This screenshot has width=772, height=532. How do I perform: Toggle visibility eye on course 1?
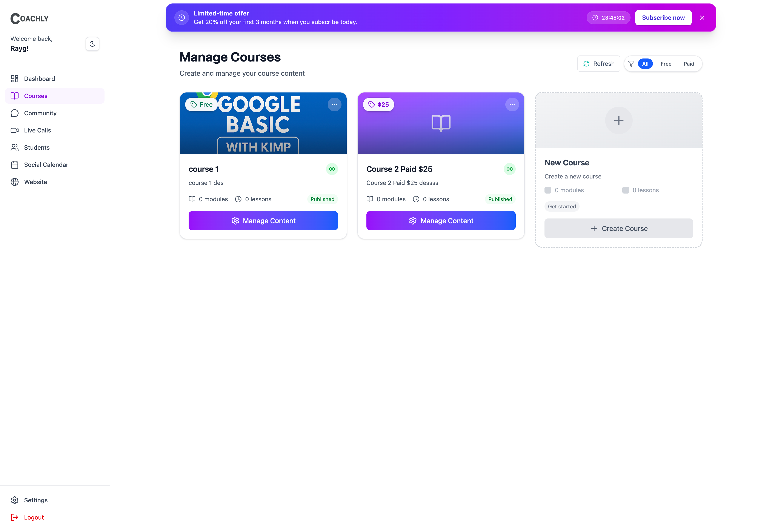[332, 169]
